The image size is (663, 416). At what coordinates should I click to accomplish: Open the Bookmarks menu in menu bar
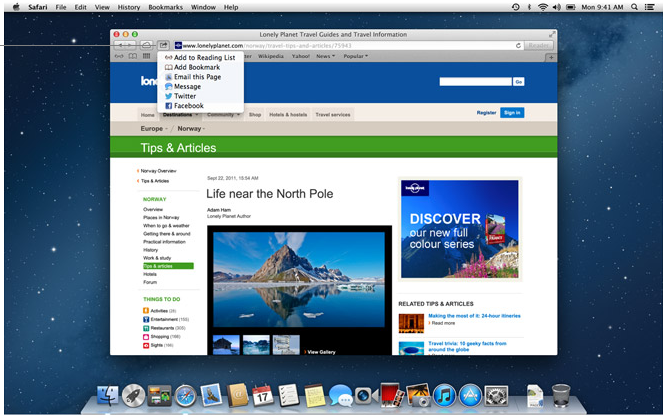165,7
